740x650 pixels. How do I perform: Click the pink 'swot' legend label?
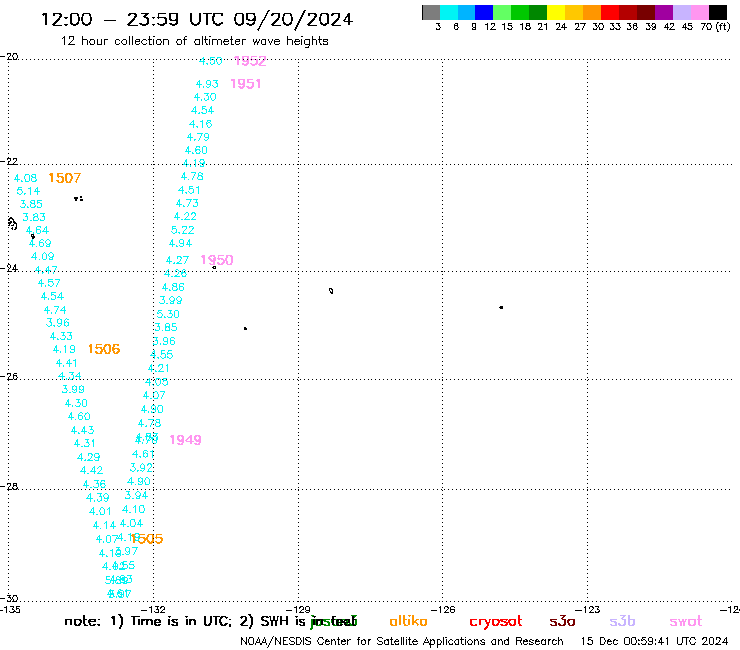686,622
